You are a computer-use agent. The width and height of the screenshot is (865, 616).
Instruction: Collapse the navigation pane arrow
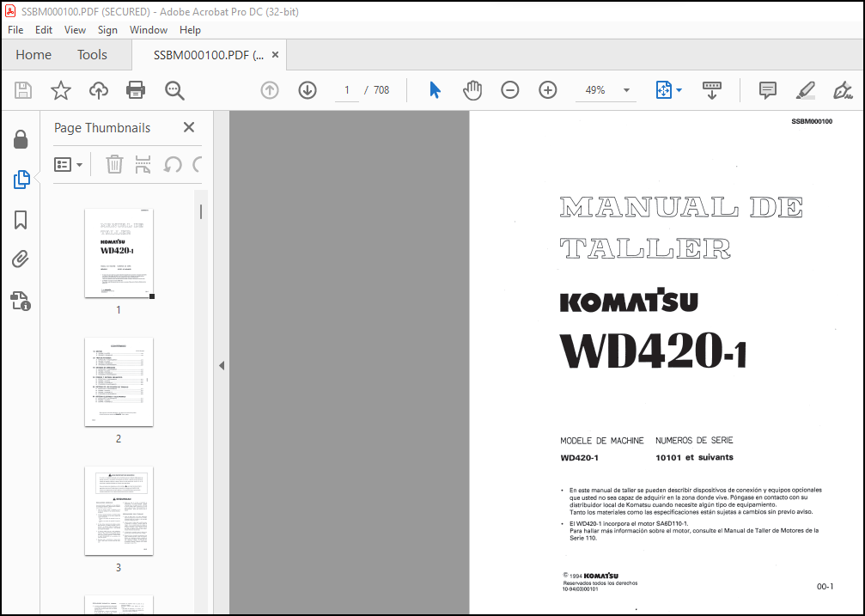coord(222,365)
